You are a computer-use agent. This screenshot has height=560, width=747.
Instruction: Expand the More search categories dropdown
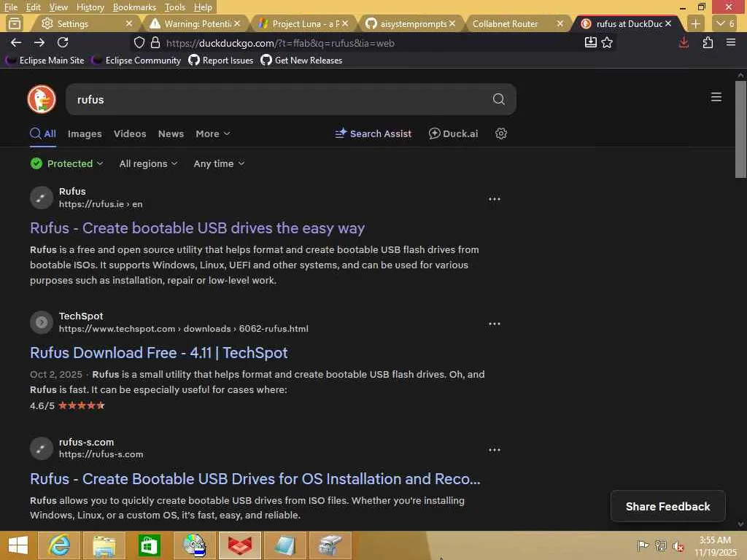[213, 134]
